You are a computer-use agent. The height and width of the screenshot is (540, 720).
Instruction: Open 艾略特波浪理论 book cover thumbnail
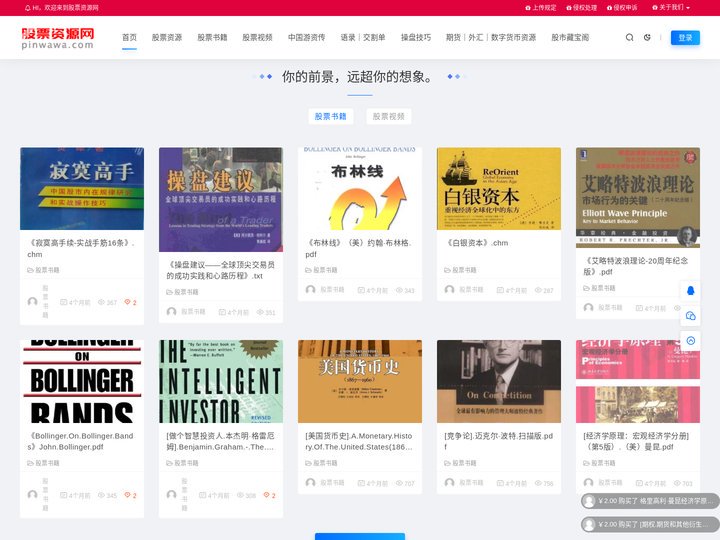tap(638, 197)
